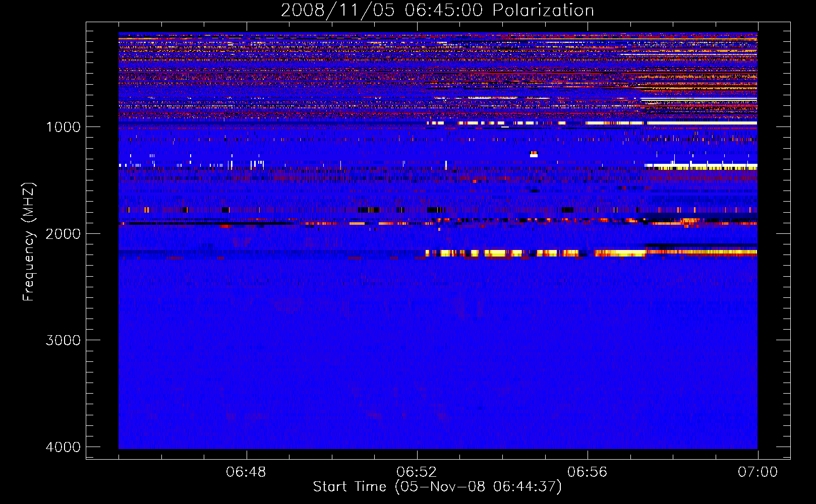Click the '4000' frequency tick label
The image size is (816, 504).
pos(63,447)
